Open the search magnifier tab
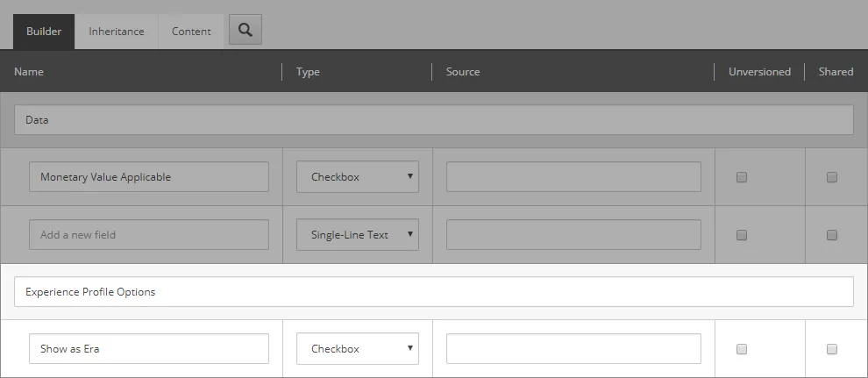The width and height of the screenshot is (868, 378). [x=245, y=30]
